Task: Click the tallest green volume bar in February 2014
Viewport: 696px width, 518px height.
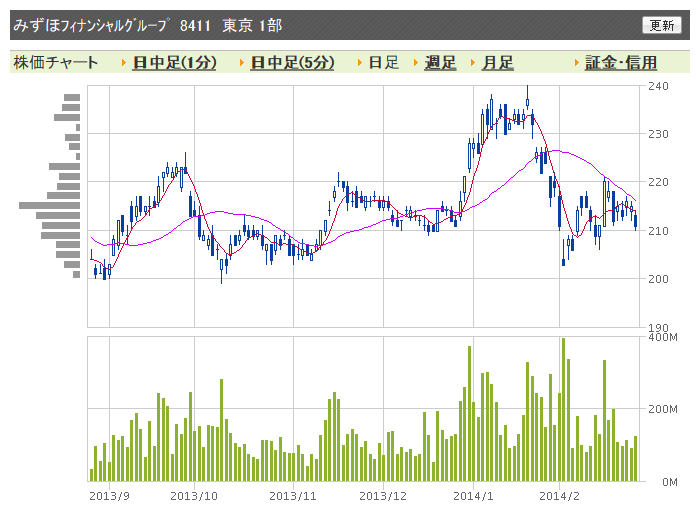Action: 564,409
